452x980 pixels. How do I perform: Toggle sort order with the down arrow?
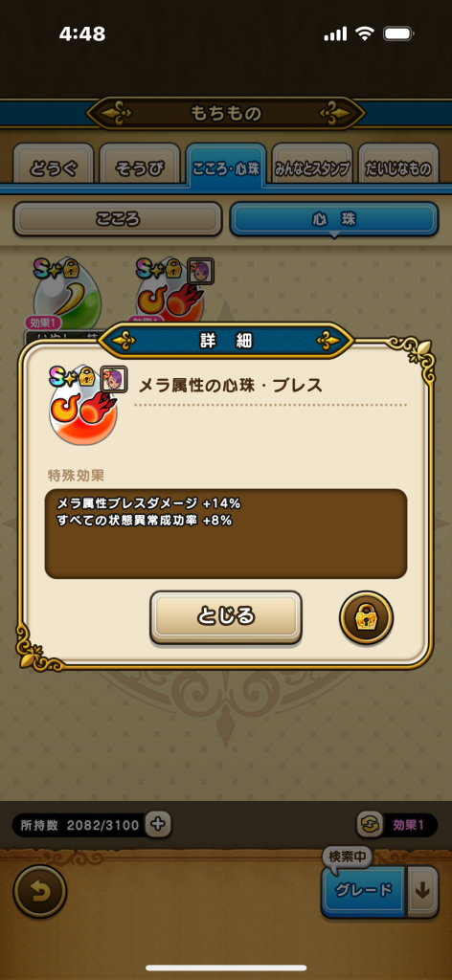[422, 891]
